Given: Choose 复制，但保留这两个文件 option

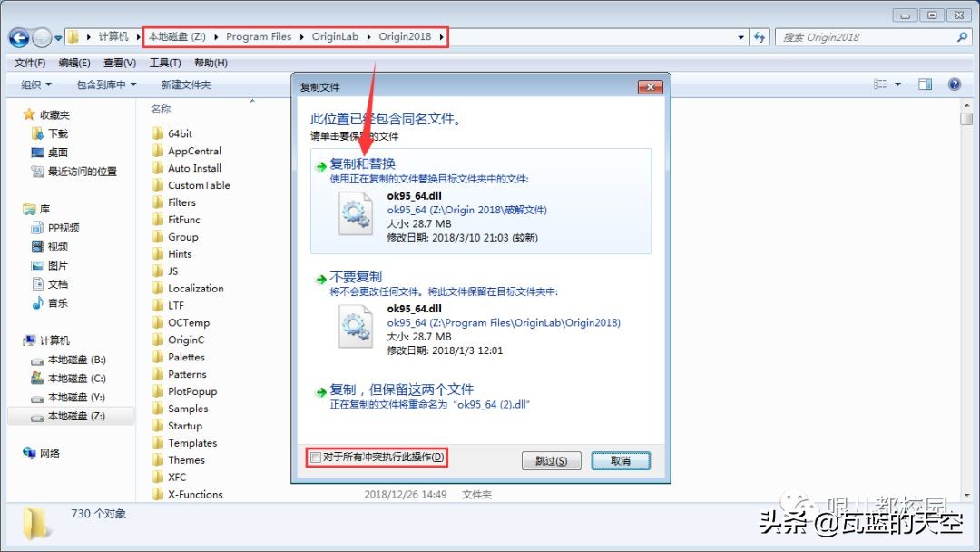Looking at the screenshot, I should (481, 397).
